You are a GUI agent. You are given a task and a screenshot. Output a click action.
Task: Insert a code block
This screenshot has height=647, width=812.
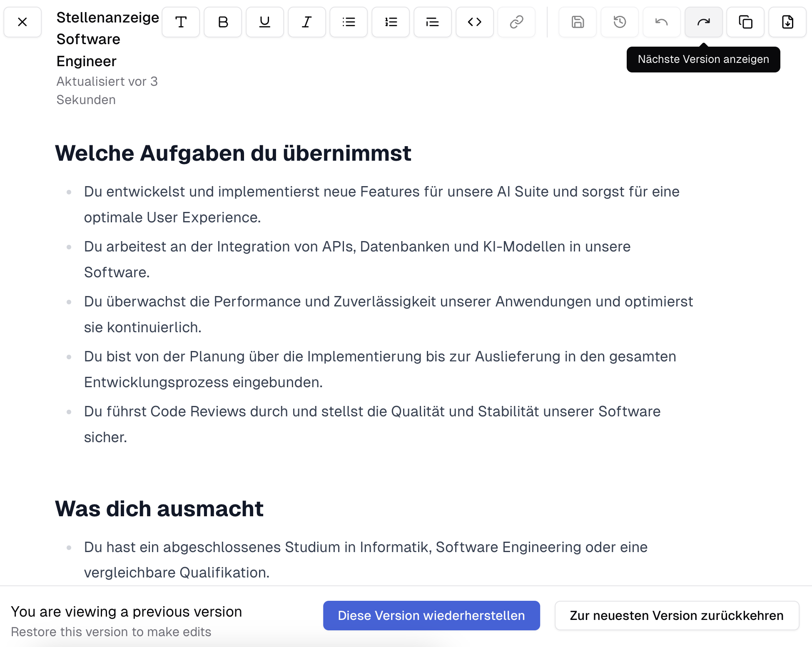(x=474, y=22)
